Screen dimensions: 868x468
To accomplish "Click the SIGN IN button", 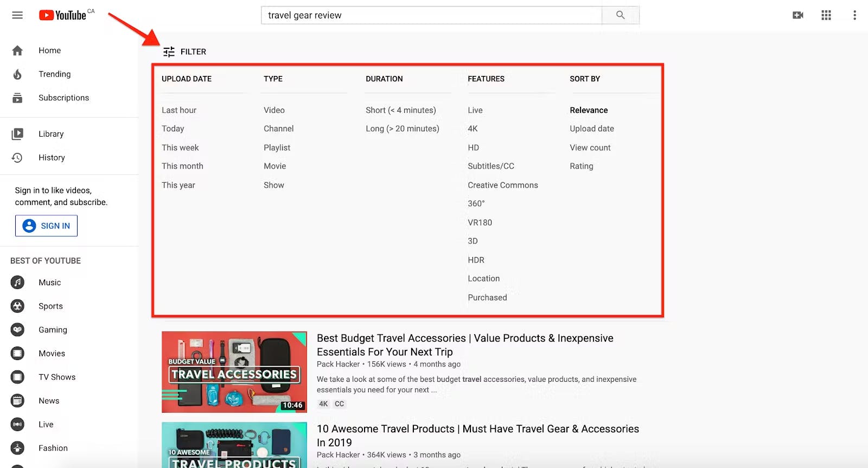I will 46,226.
